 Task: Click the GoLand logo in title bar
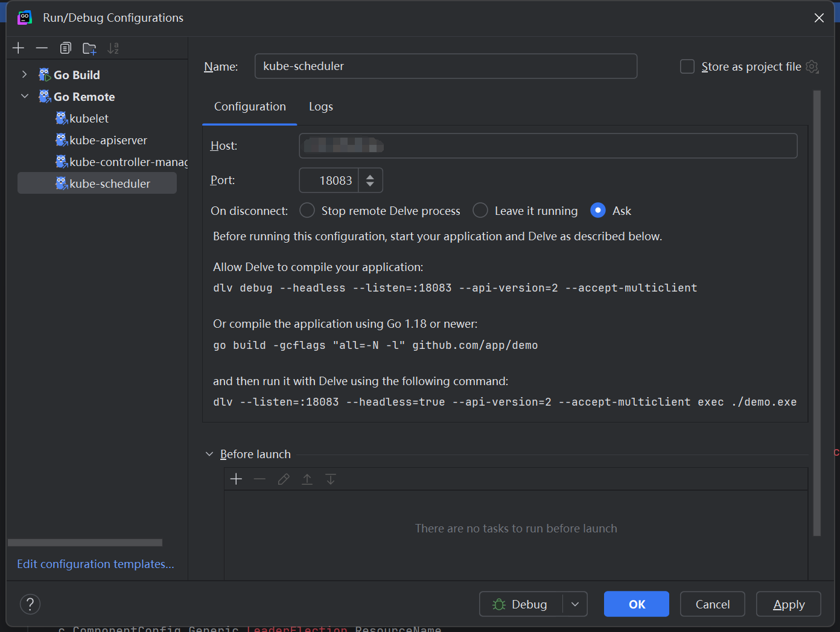[25, 18]
